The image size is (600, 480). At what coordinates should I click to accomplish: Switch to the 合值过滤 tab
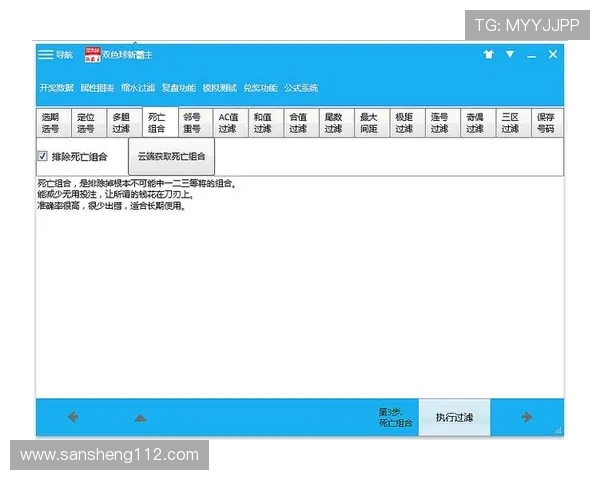coord(302,123)
